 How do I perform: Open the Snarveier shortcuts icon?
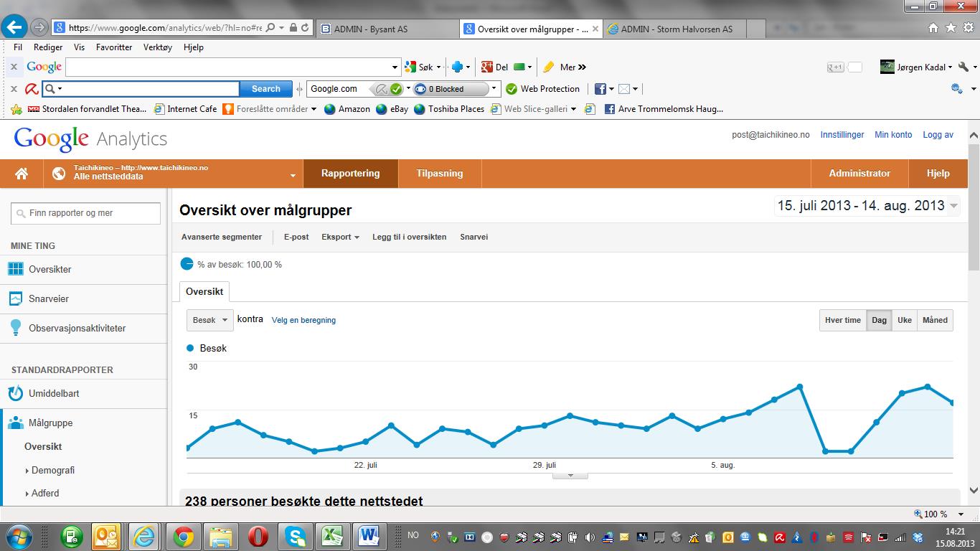click(x=16, y=298)
